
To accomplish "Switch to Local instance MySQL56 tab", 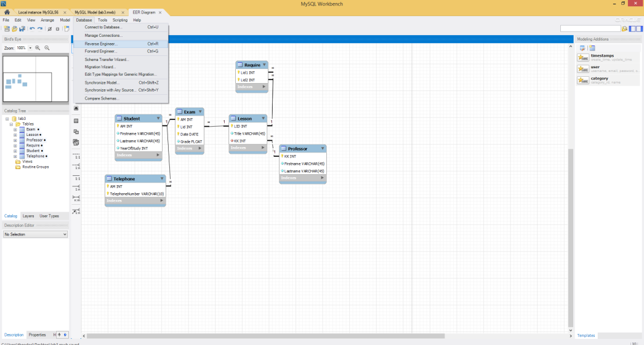I will point(38,12).
